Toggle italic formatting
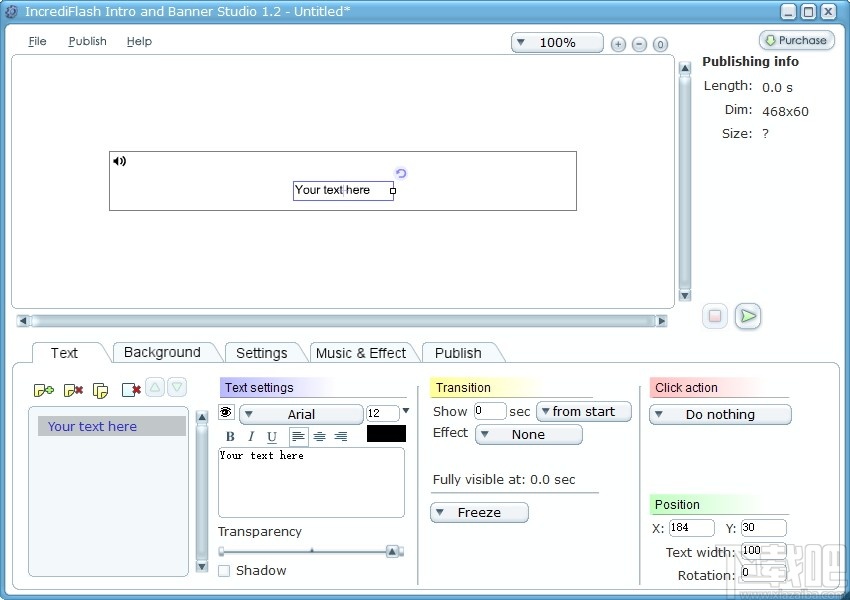This screenshot has height=600, width=850. (251, 436)
